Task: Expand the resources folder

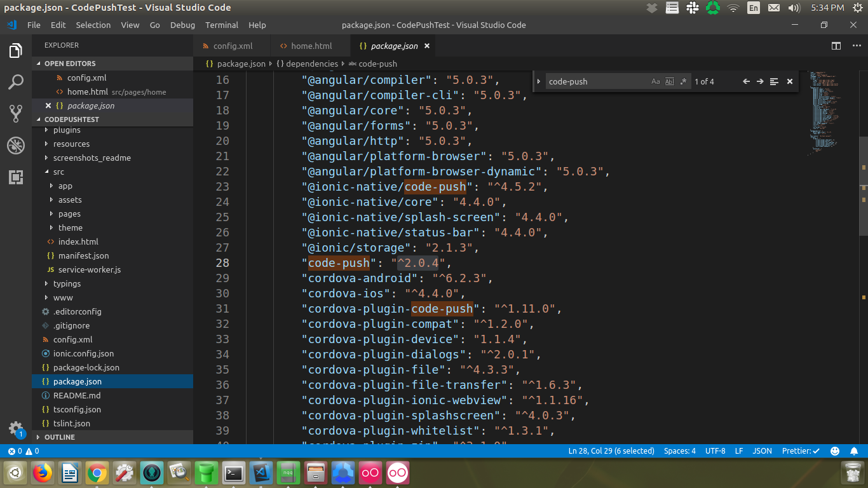Action: (112, 144)
